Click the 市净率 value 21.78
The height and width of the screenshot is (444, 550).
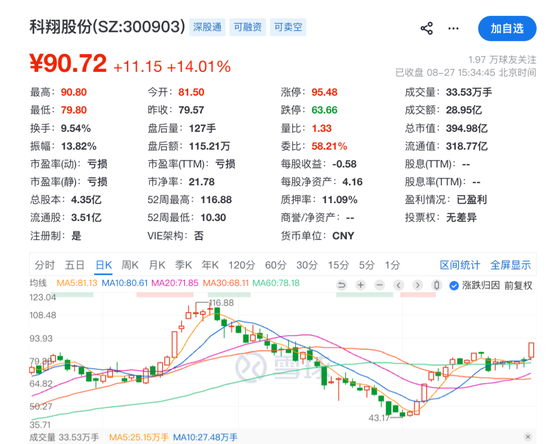coord(201,182)
